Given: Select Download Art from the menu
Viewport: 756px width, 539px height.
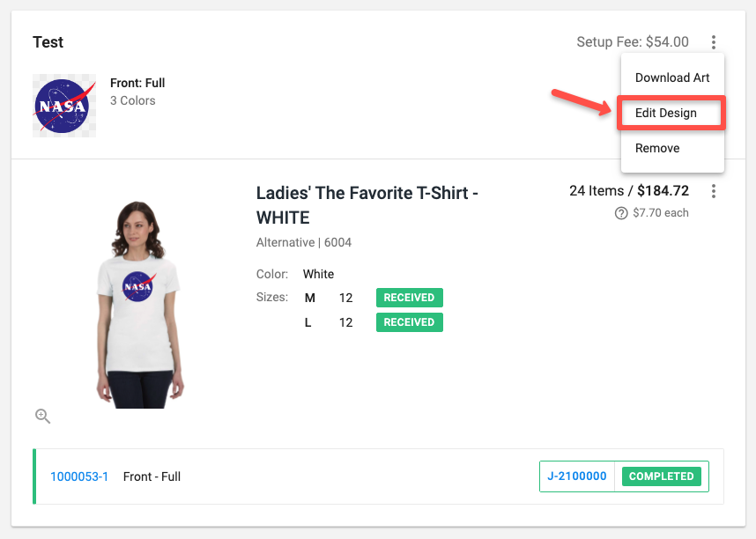Looking at the screenshot, I should (x=672, y=78).
